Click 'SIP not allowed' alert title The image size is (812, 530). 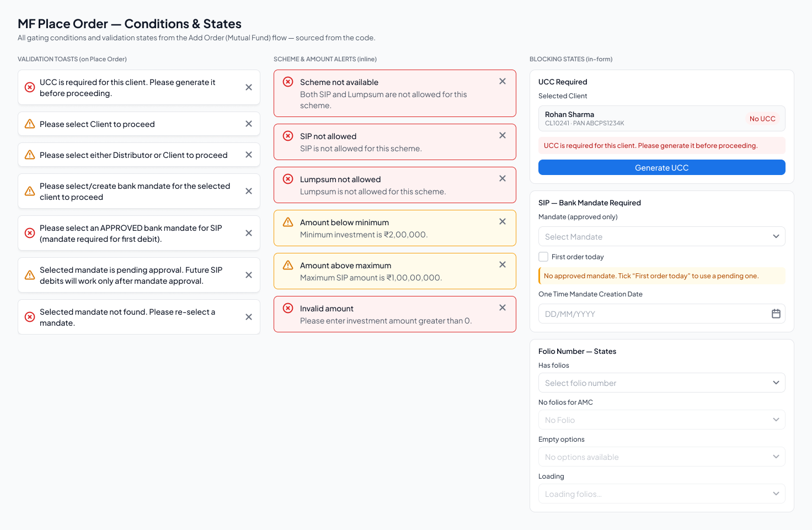pos(328,136)
